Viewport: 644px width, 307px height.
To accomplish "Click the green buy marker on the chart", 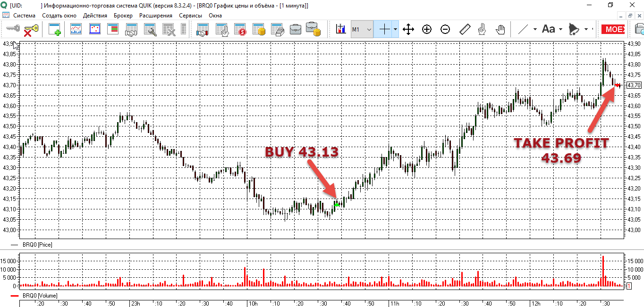I will [337, 205].
